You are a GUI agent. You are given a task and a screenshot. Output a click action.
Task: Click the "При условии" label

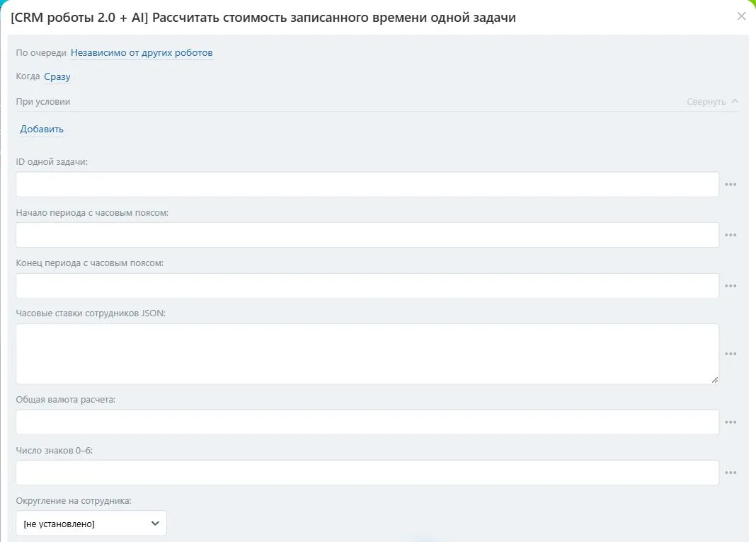click(43, 102)
